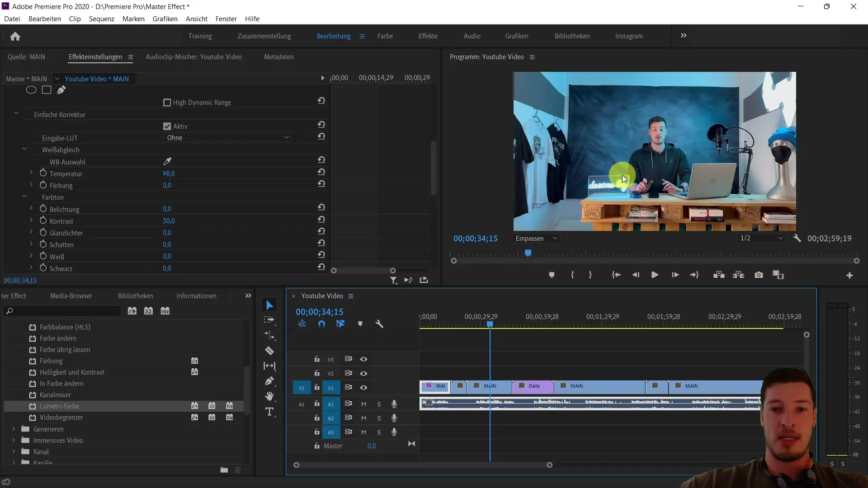The height and width of the screenshot is (488, 868).
Task: Select the Pen tool in timeline toolbar
Action: (x=269, y=381)
